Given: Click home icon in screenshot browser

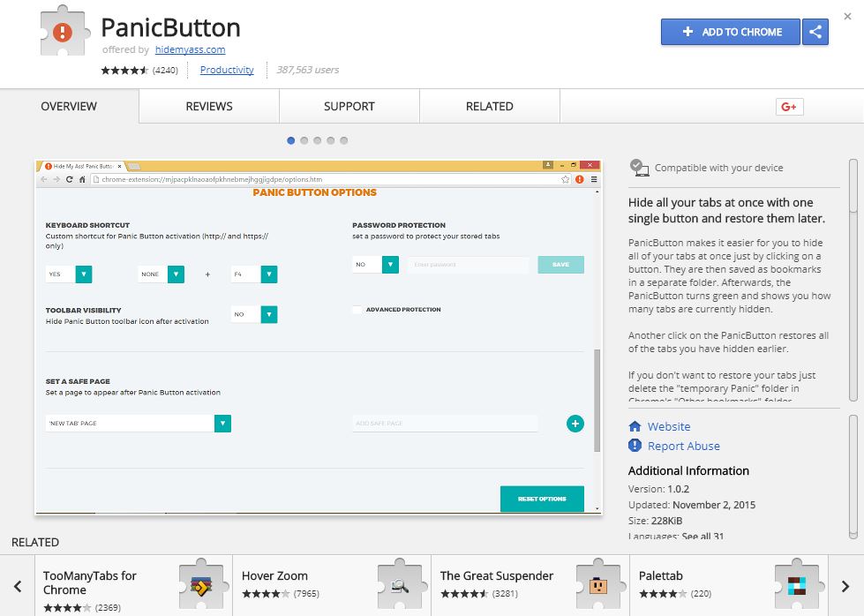Looking at the screenshot, I should 82,179.
